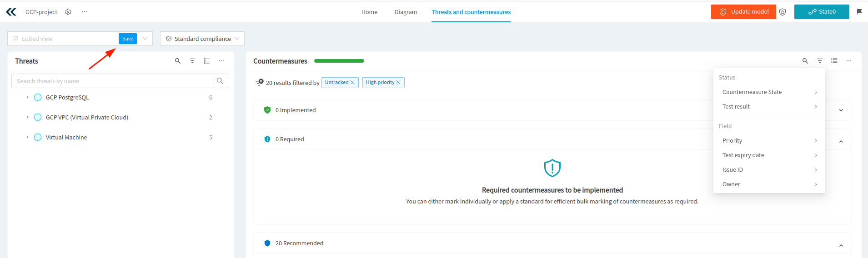Click the GCP-project name

41,12
